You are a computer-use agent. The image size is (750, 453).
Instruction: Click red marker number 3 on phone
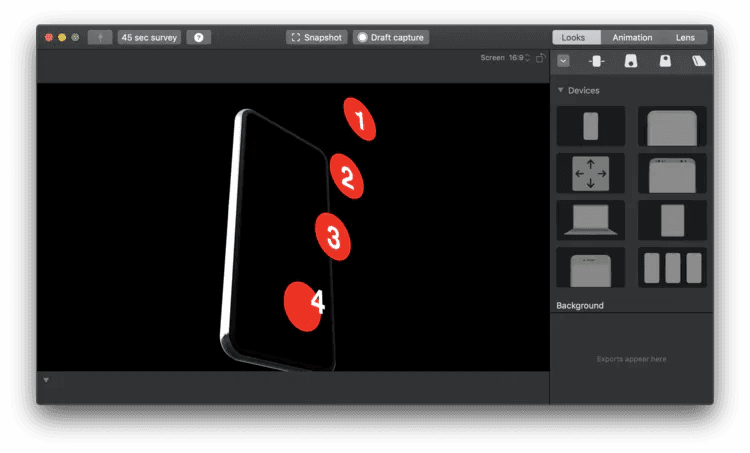tap(333, 237)
